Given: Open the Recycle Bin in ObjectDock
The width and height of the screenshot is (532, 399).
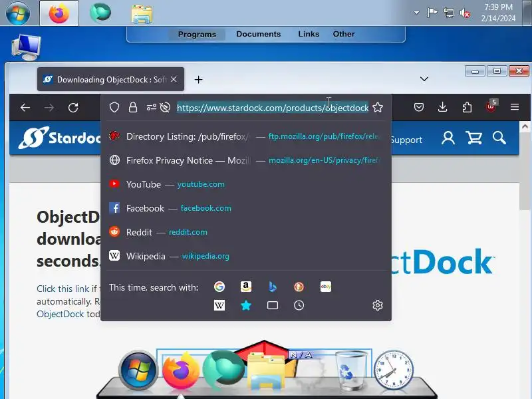Looking at the screenshot, I should tap(350, 370).
